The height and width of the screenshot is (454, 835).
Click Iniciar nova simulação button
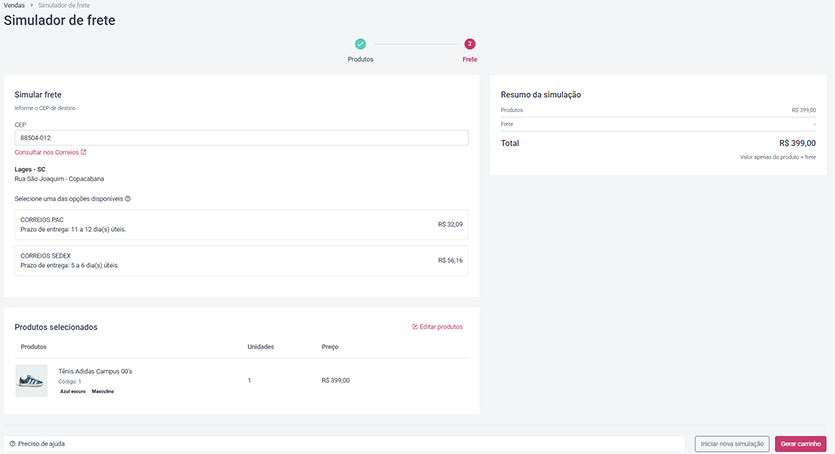click(x=732, y=444)
